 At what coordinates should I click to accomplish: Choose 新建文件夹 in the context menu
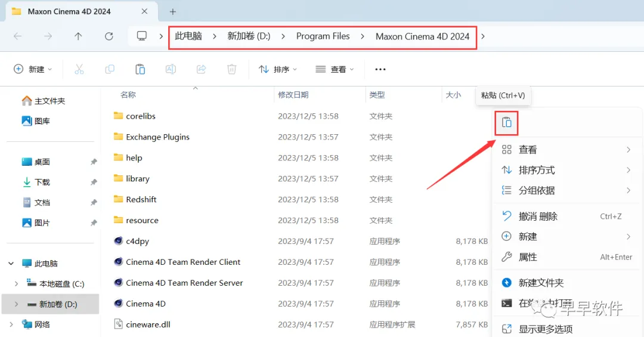(x=567, y=283)
